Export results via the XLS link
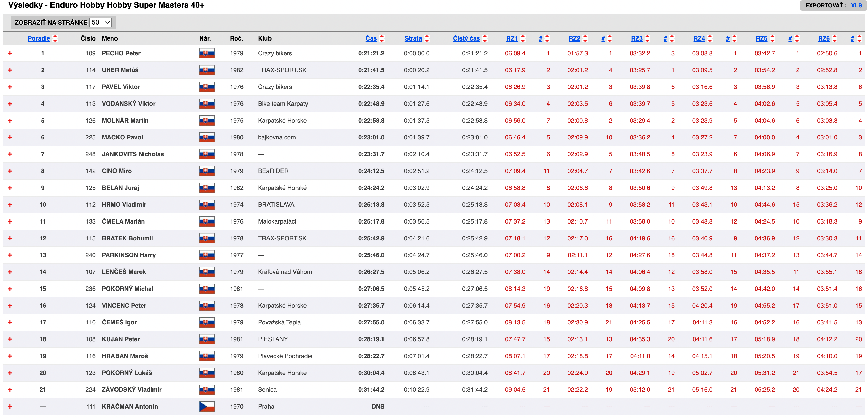This screenshot has height=418, width=868. click(856, 5)
